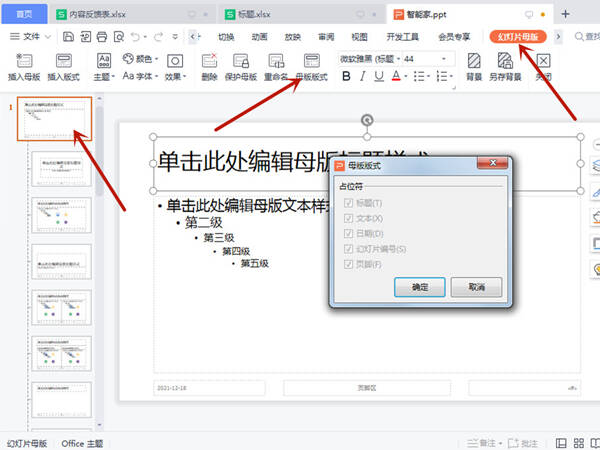Click the numbered list icon

tap(442, 76)
